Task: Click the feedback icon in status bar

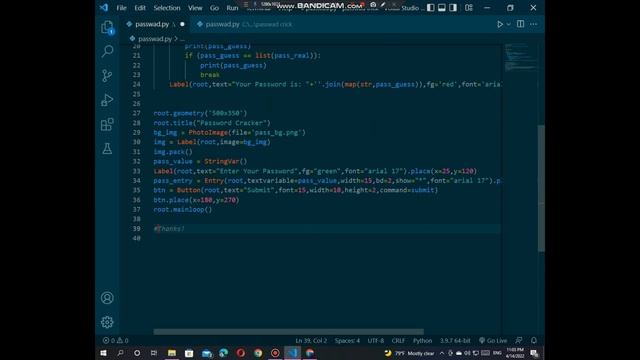Action: [519, 340]
